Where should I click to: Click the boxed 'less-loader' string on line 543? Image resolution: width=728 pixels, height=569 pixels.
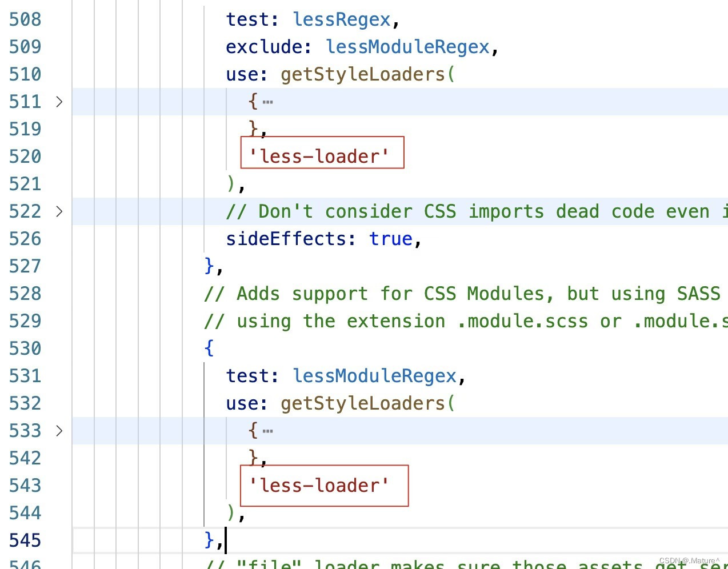[321, 485]
